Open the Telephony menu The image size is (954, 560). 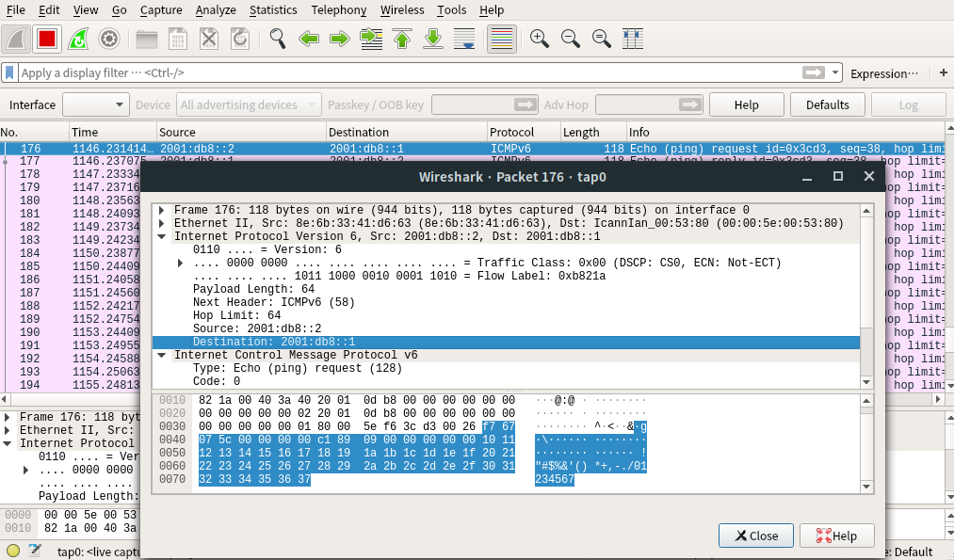tap(339, 9)
